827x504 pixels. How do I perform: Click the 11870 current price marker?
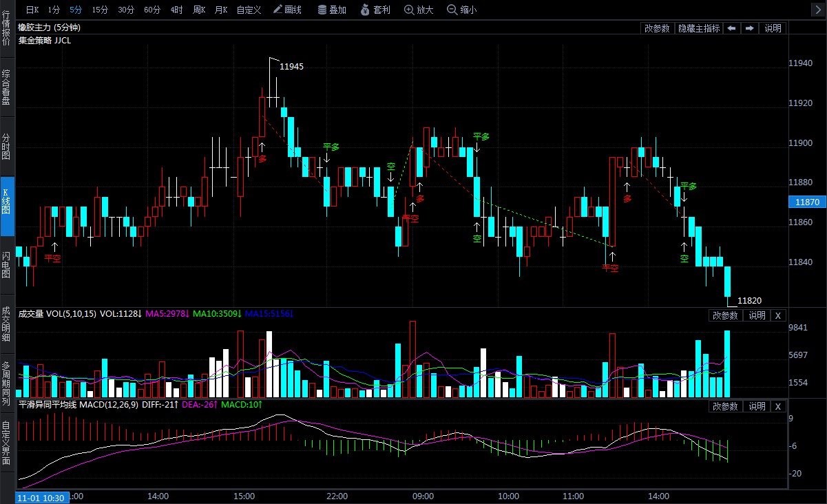(x=806, y=202)
